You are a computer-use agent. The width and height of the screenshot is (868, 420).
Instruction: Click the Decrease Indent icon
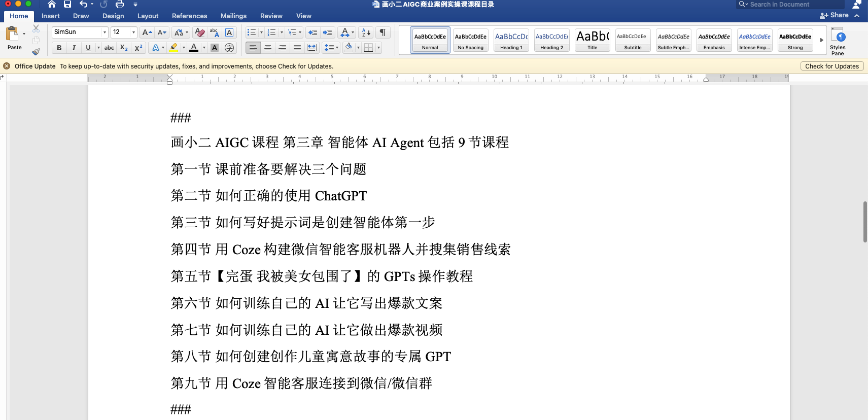(x=313, y=32)
